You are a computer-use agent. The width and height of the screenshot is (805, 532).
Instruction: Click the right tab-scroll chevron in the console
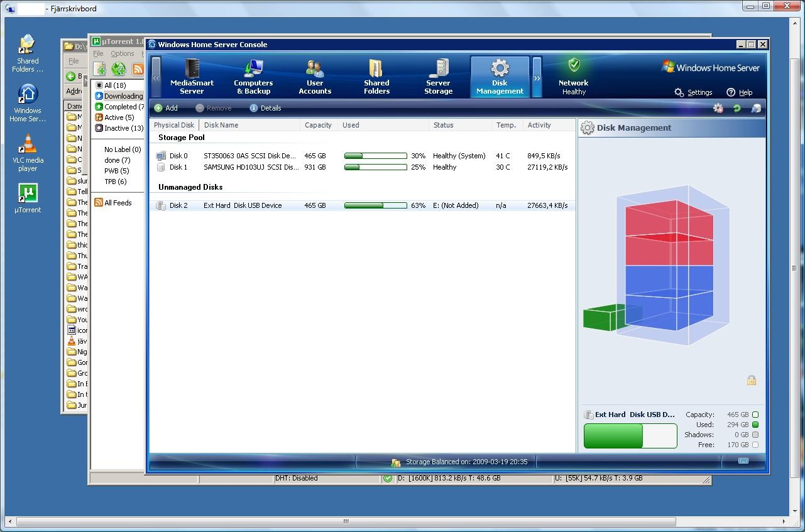click(537, 77)
